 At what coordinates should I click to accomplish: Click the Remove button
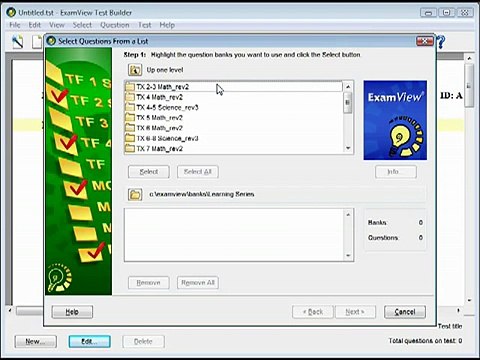coord(149,283)
